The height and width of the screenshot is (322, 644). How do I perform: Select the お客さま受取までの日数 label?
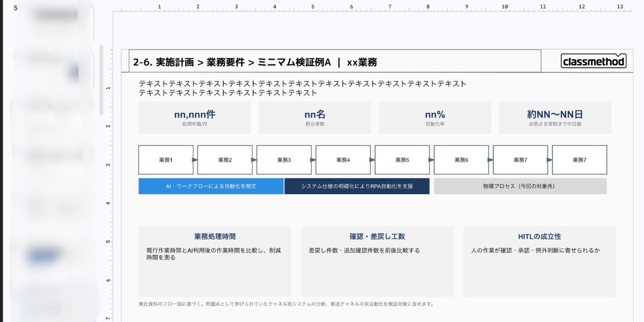(x=555, y=124)
